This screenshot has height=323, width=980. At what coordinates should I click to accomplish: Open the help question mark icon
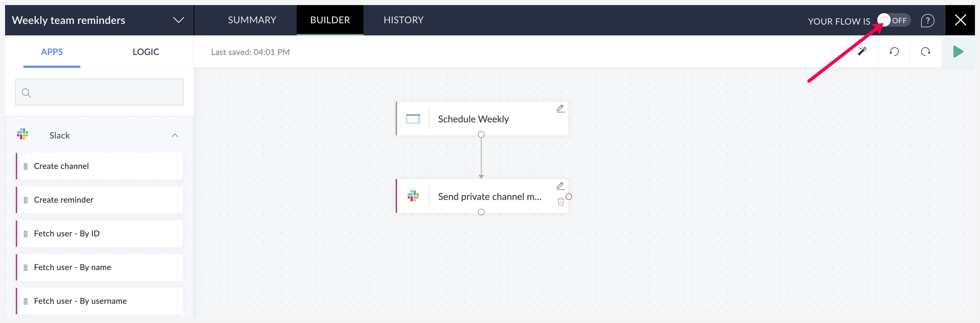(x=928, y=20)
